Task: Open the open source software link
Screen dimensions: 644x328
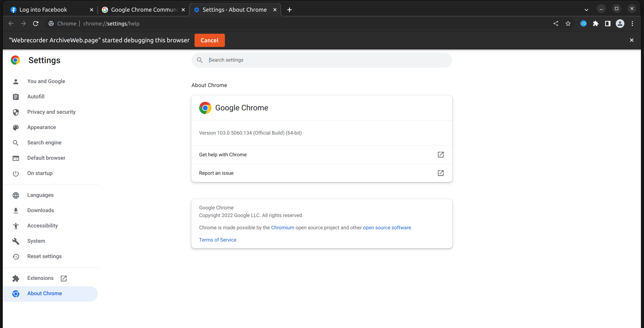Action: click(x=387, y=227)
